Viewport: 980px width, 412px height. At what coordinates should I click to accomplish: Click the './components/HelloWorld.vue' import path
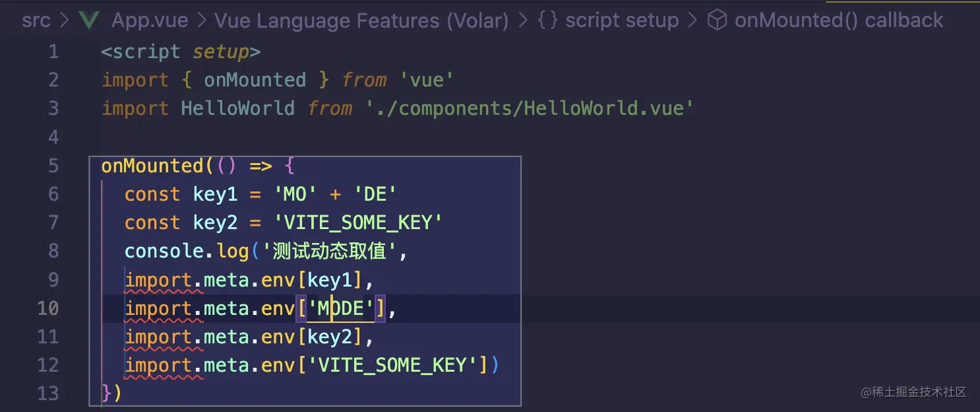coord(530,108)
